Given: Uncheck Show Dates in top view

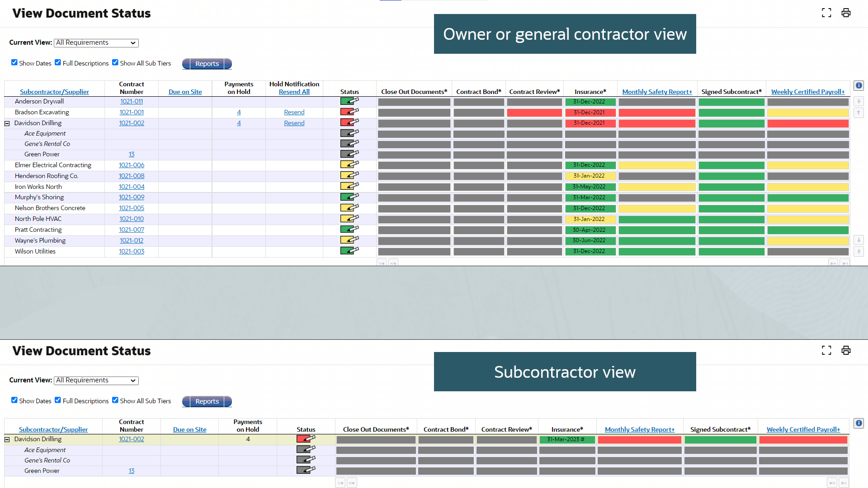Looking at the screenshot, I should pyautogui.click(x=14, y=62).
